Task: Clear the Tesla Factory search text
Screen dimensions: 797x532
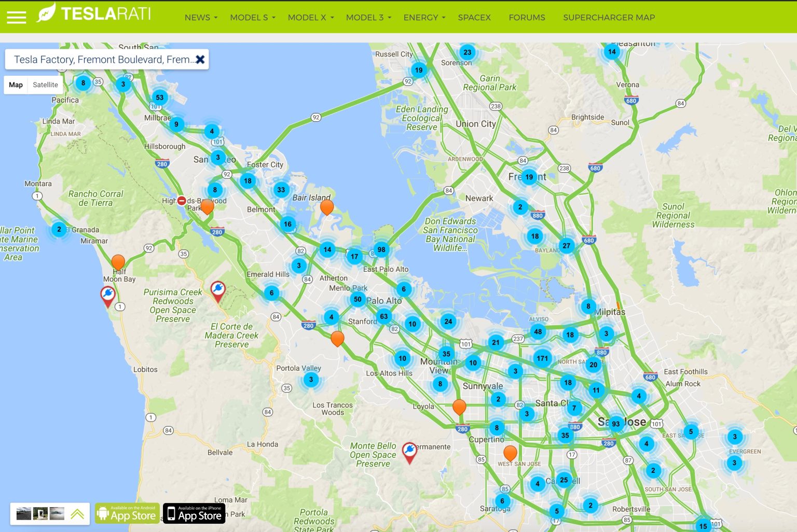Action: (x=200, y=60)
